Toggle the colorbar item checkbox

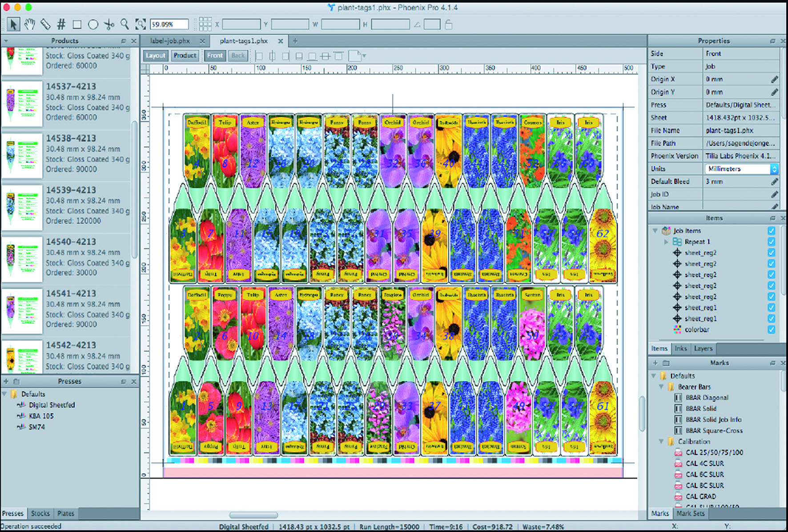[771, 330]
